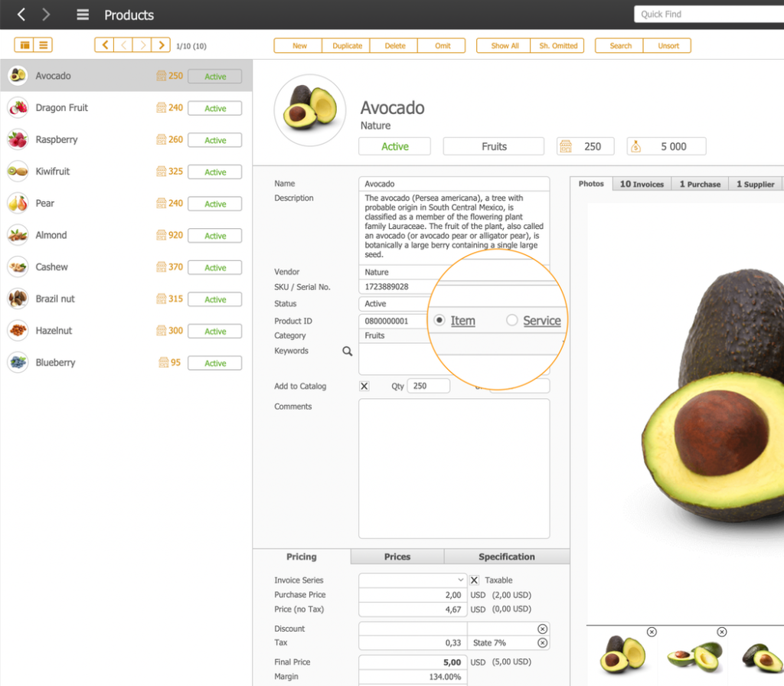The image size is (784, 686).
Task: Select Dragon Fruit in the product list
Action: coord(62,108)
